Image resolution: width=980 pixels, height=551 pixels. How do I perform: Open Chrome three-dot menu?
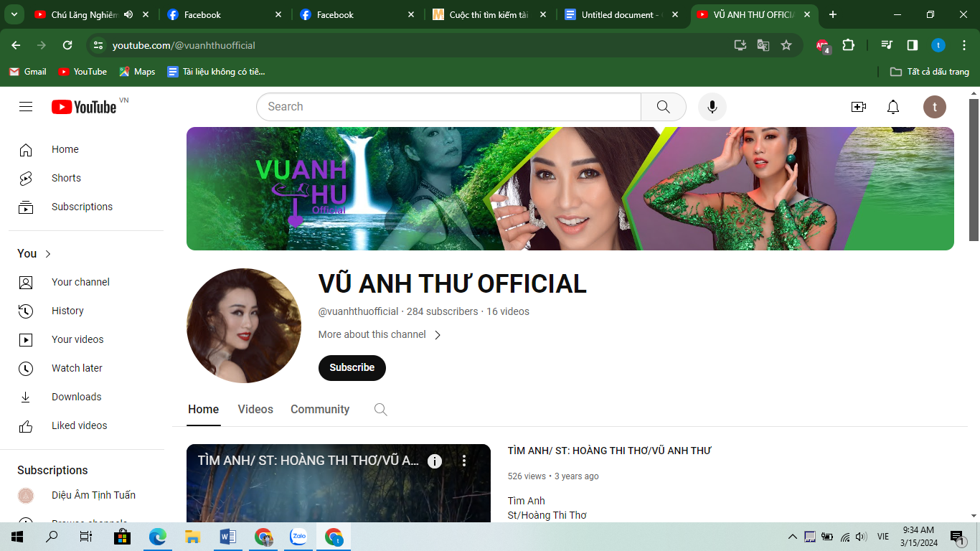pos(964,45)
